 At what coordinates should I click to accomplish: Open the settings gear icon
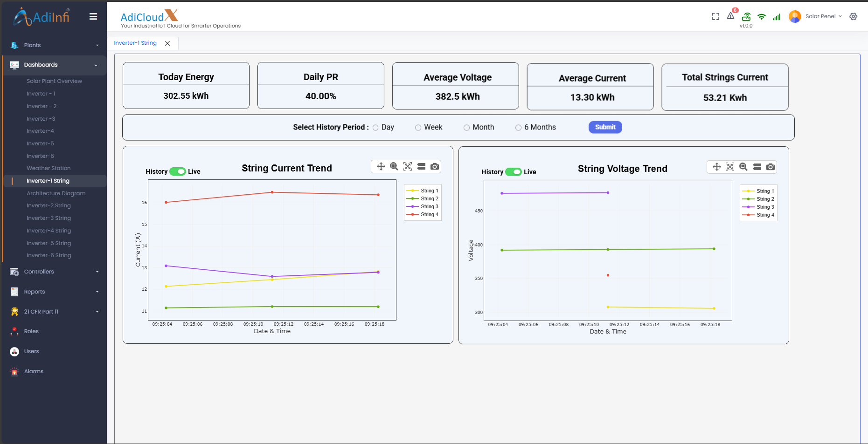(x=853, y=16)
